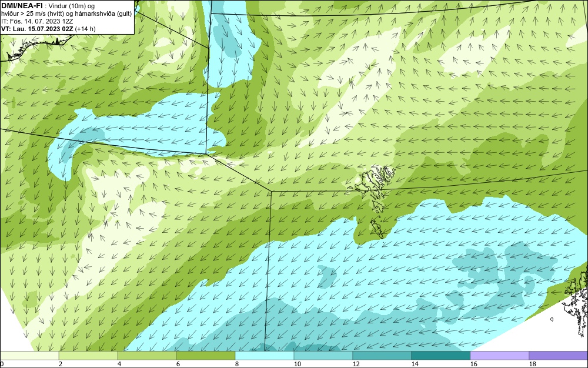588x368 pixels.
Task: Click the 'IT: Fös. 14. 07. 2023 12Z' line
Action: coord(37,21)
